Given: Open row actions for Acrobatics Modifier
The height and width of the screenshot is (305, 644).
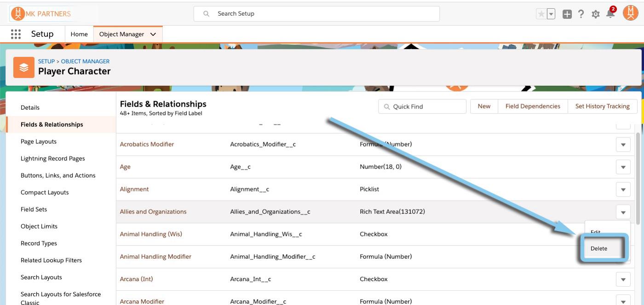Looking at the screenshot, I should (623, 145).
